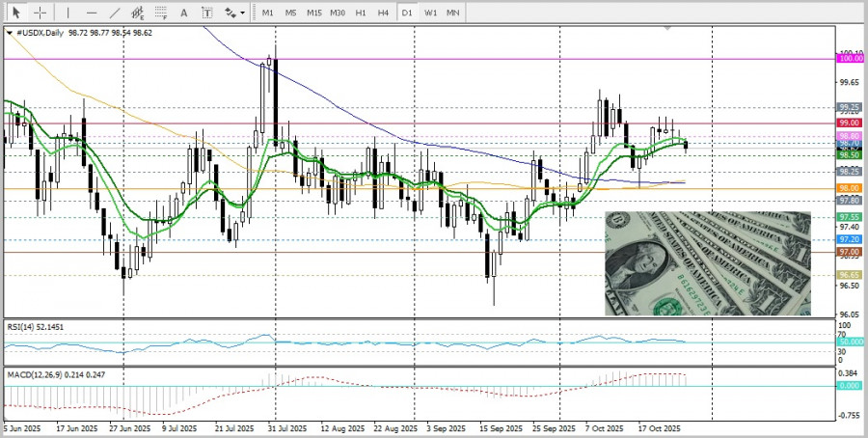Pick the text label tool
This screenshot has width=868, height=438.
pos(207,13)
